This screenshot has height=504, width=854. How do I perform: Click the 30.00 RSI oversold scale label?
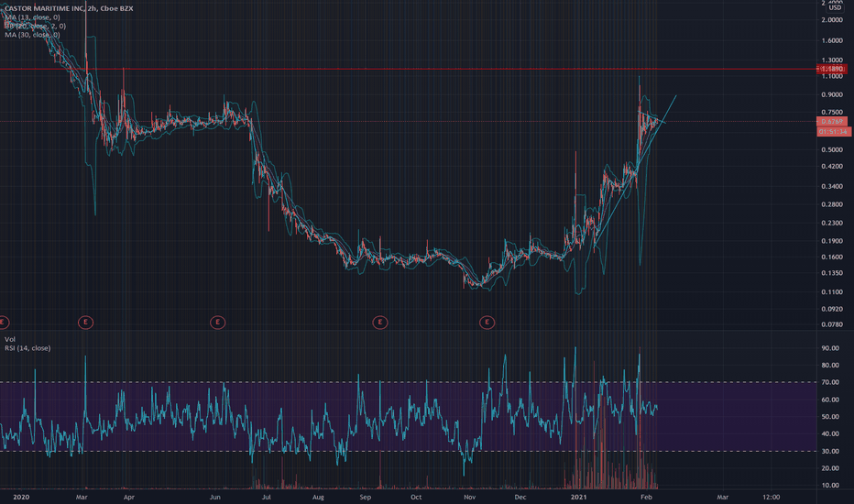830,451
